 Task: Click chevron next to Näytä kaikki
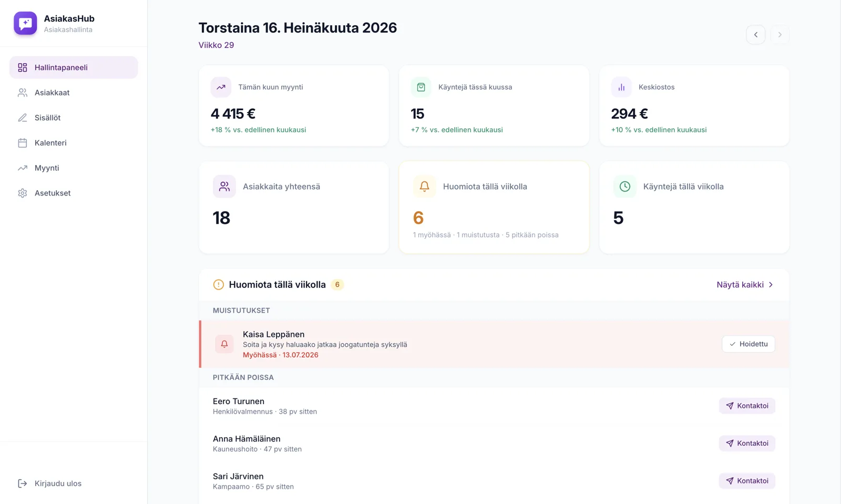pos(771,285)
